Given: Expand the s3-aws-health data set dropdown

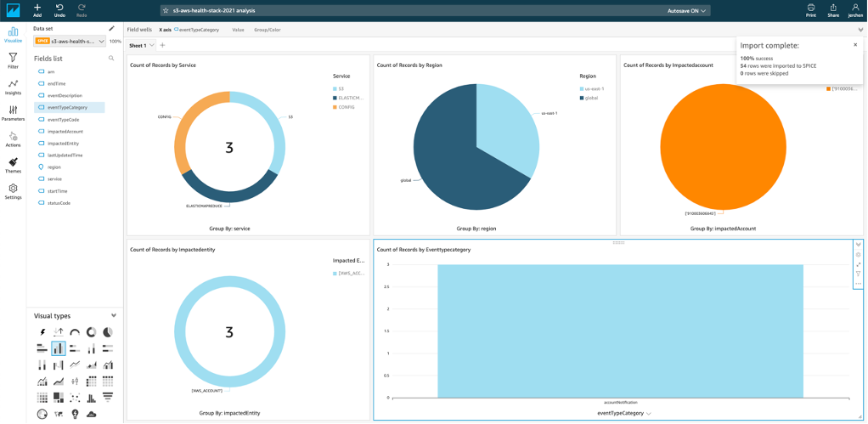Looking at the screenshot, I should click(x=70, y=41).
